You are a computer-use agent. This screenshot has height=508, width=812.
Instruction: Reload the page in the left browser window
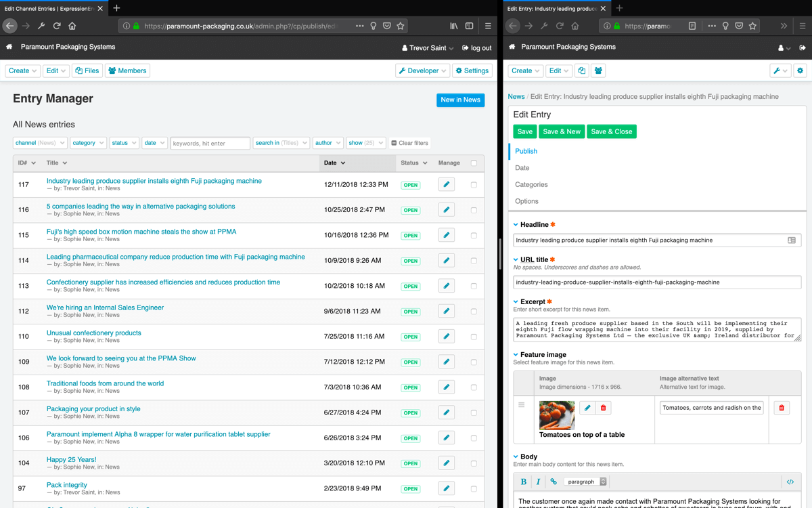57,26
